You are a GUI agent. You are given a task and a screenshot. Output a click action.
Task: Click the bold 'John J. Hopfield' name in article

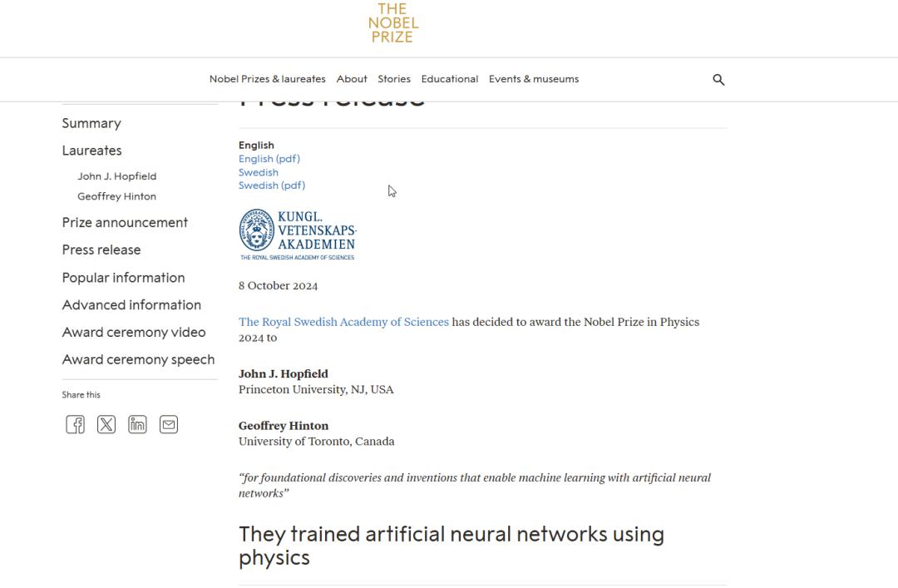click(284, 374)
